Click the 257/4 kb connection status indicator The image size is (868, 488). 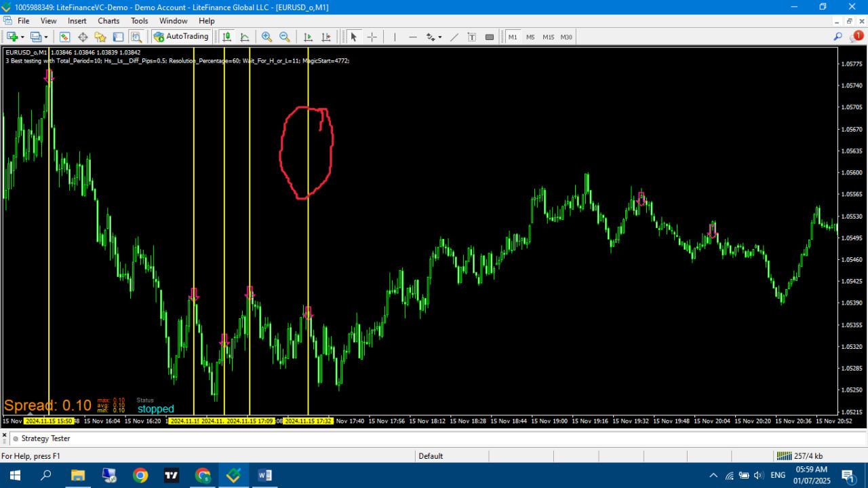[800, 456]
